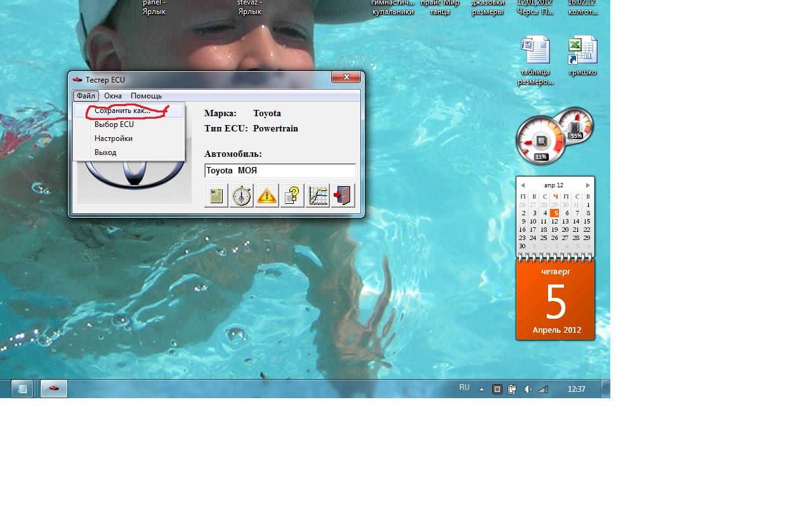Open the graph chart tool
The image size is (812, 508).
click(x=318, y=196)
